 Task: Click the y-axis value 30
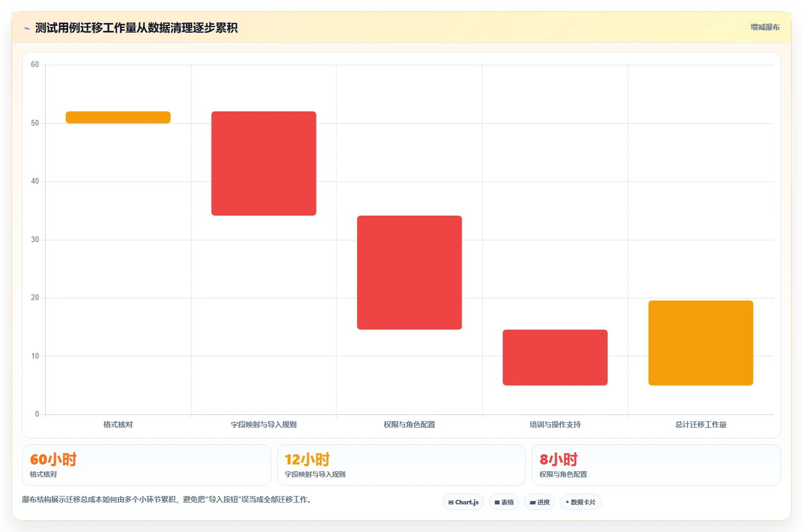(x=35, y=240)
